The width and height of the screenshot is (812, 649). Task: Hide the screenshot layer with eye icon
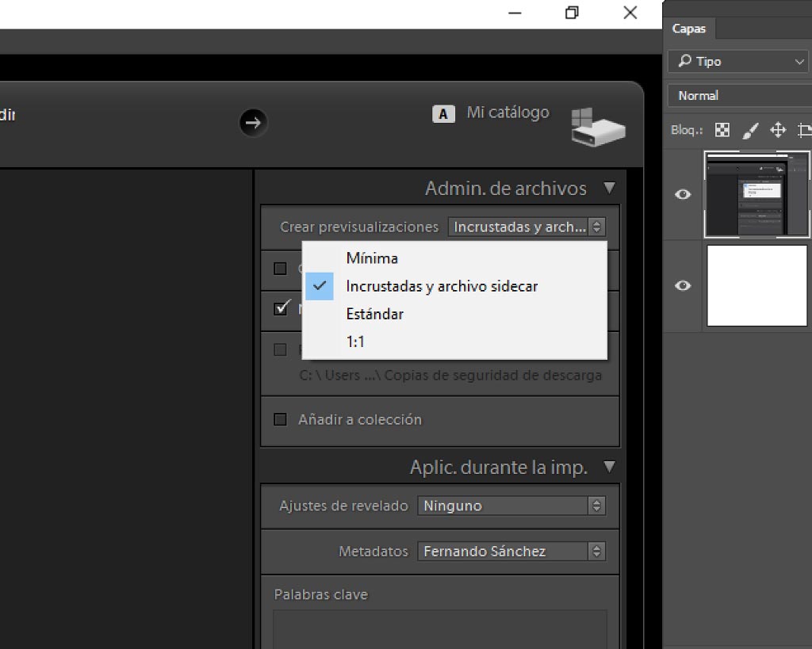pos(683,194)
